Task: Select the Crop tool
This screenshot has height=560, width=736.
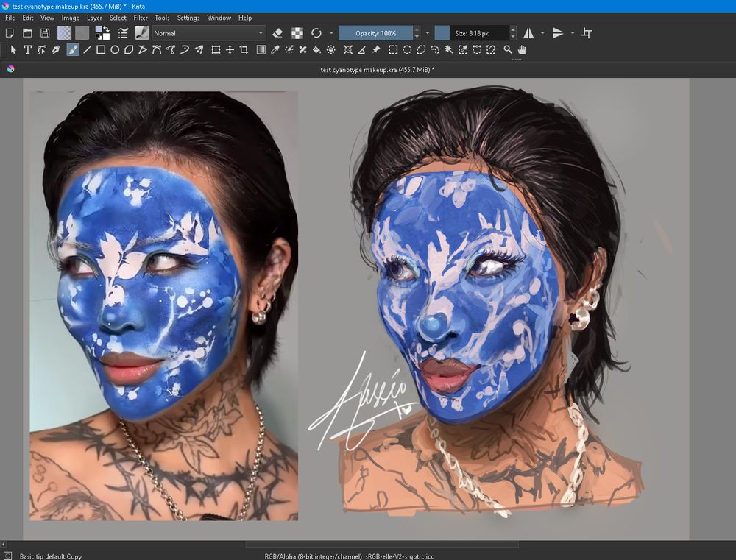Action: coord(244,50)
